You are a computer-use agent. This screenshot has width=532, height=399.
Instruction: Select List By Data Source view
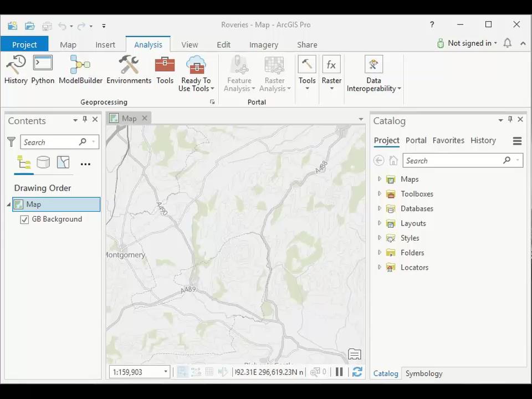click(x=43, y=162)
